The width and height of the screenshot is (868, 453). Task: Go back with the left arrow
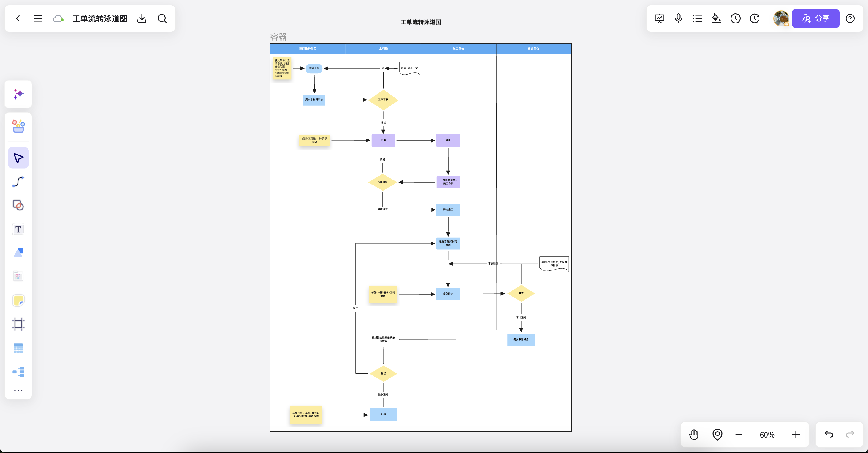click(x=18, y=18)
